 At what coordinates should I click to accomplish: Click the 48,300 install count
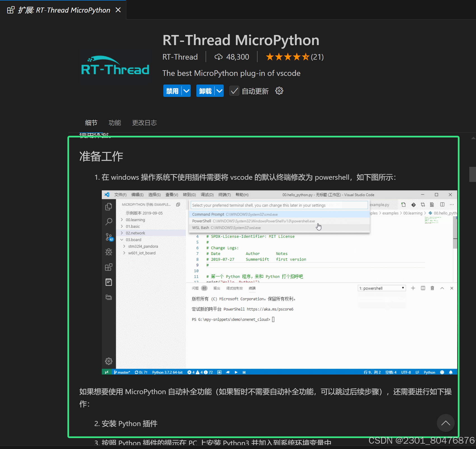coord(232,57)
